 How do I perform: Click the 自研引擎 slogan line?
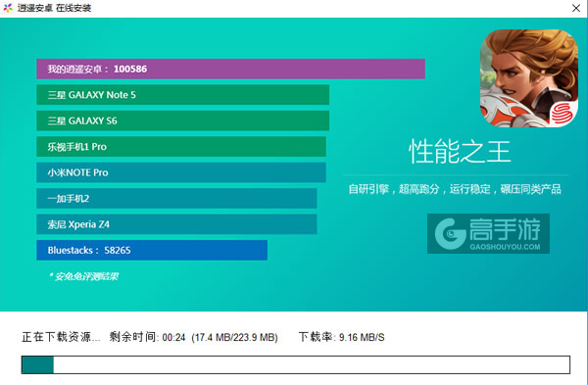coord(455,189)
